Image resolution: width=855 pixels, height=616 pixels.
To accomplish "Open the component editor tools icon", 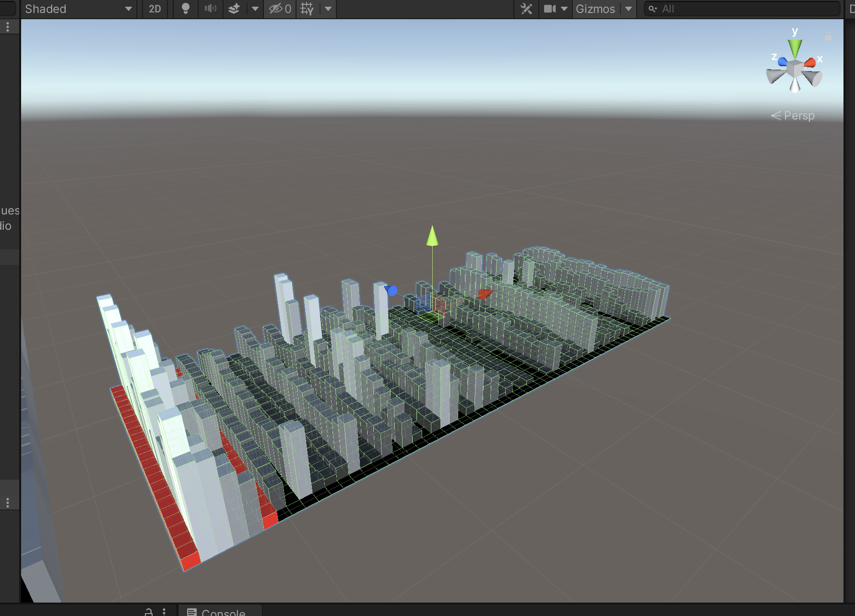I will pyautogui.click(x=526, y=9).
